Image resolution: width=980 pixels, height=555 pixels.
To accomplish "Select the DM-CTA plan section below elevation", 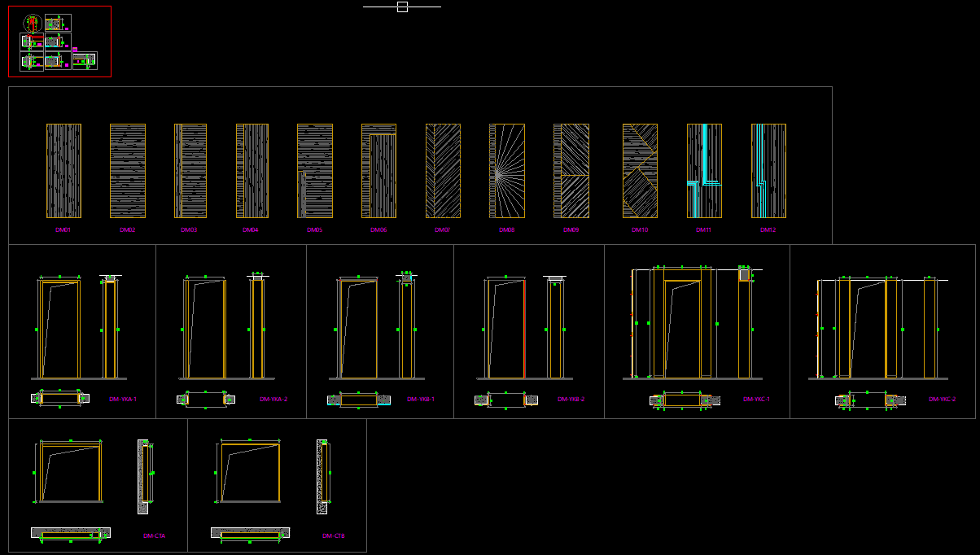I will click(x=71, y=534).
